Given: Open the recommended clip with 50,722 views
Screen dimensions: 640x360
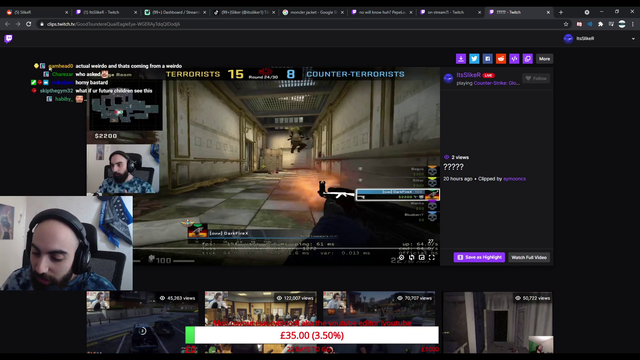Looking at the screenshot, I should [x=498, y=322].
